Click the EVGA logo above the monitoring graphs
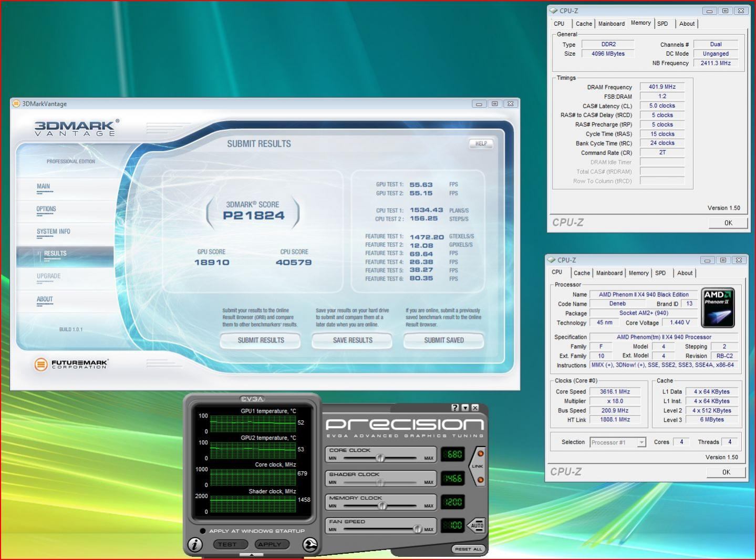 252,399
